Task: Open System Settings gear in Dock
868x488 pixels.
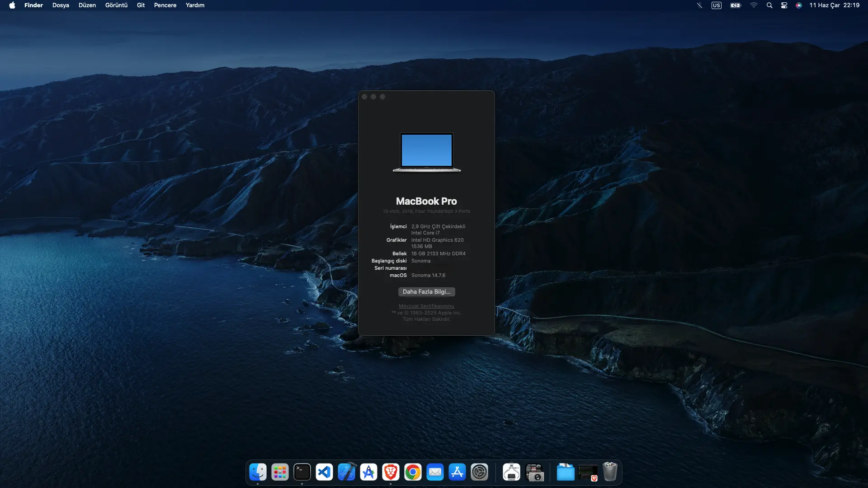Action: click(x=479, y=472)
